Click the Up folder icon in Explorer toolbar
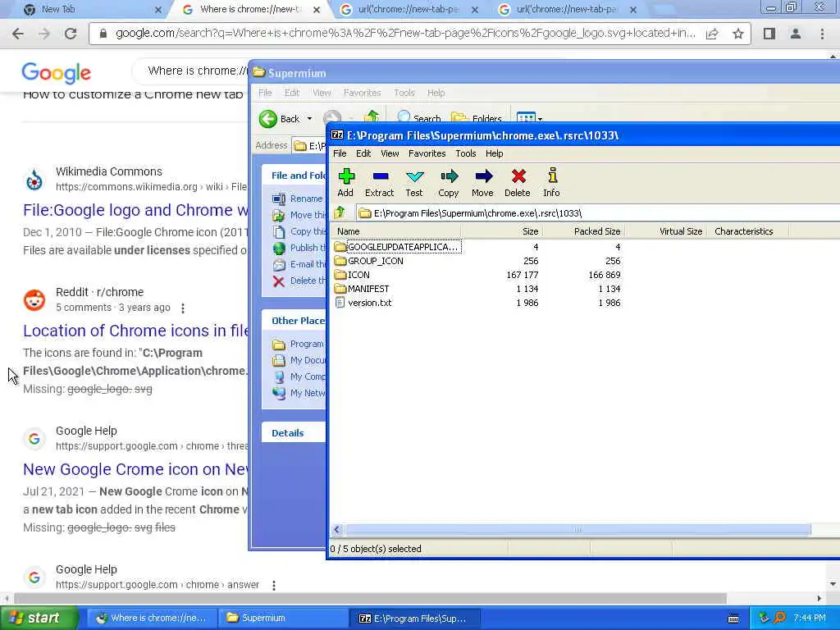This screenshot has height=630, width=840. point(372,116)
